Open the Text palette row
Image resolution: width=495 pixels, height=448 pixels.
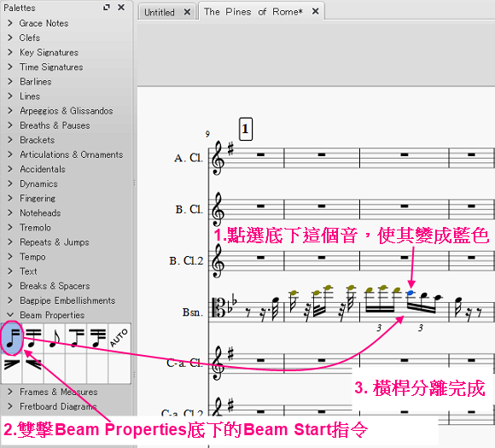click(67, 271)
